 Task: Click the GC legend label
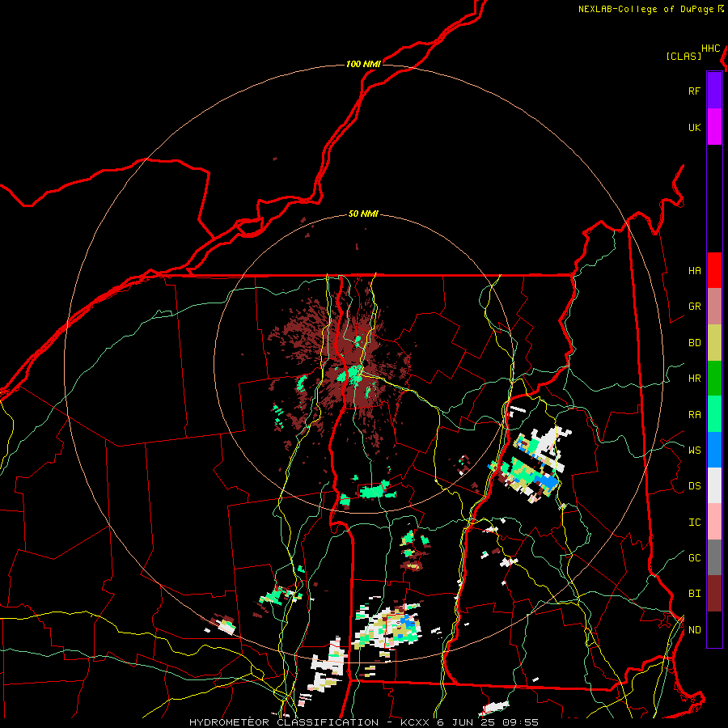click(x=694, y=558)
